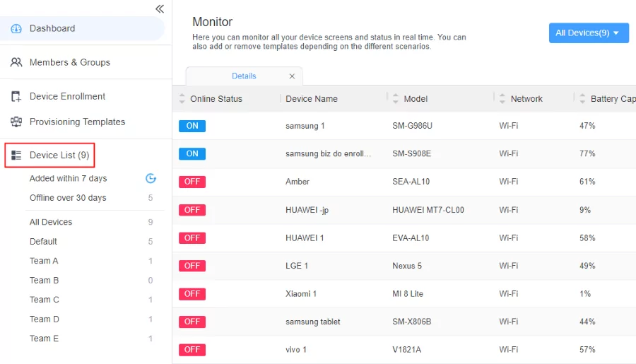Click model V1821A cell

[407, 350]
